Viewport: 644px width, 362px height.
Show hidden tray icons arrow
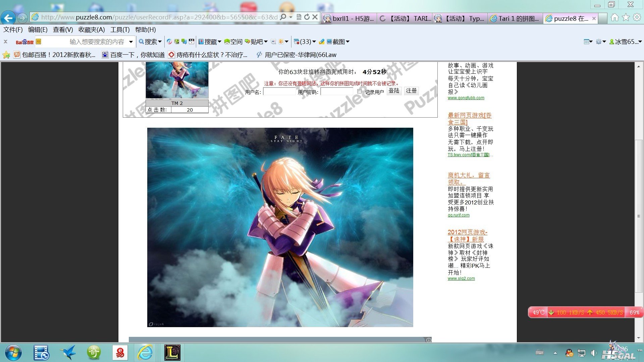pyautogui.click(x=555, y=353)
